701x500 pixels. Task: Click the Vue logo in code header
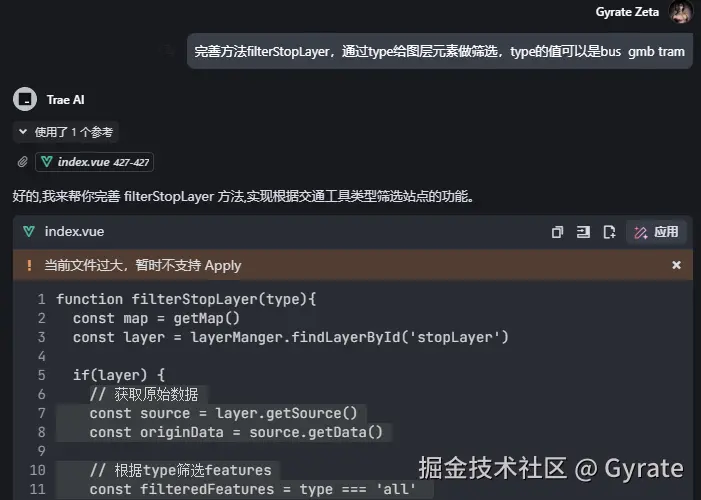(x=29, y=231)
